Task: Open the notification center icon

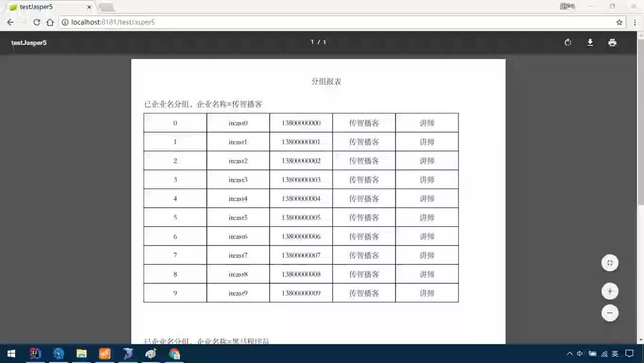Action: pos(629,354)
